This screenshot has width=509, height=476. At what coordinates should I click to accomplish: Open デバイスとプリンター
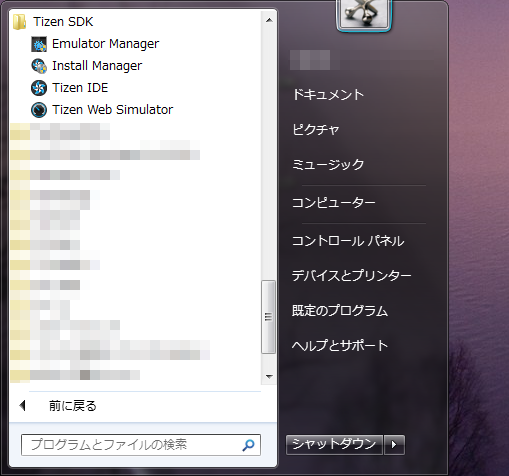click(x=351, y=276)
